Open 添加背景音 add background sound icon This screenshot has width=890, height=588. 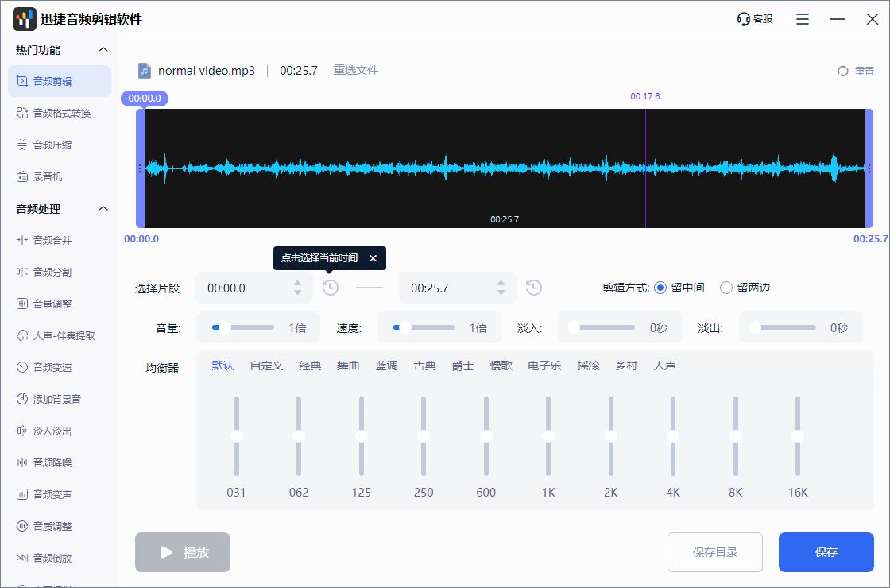click(x=22, y=399)
